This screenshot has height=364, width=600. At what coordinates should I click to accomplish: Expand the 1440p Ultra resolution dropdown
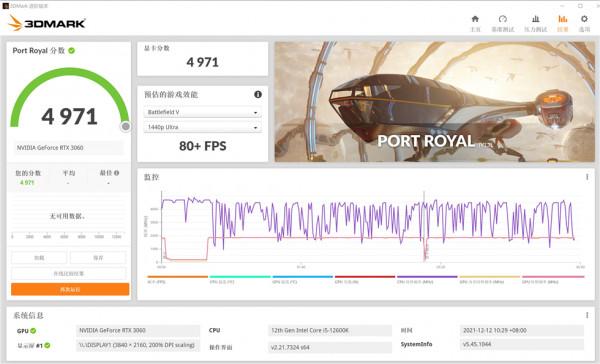click(x=202, y=127)
